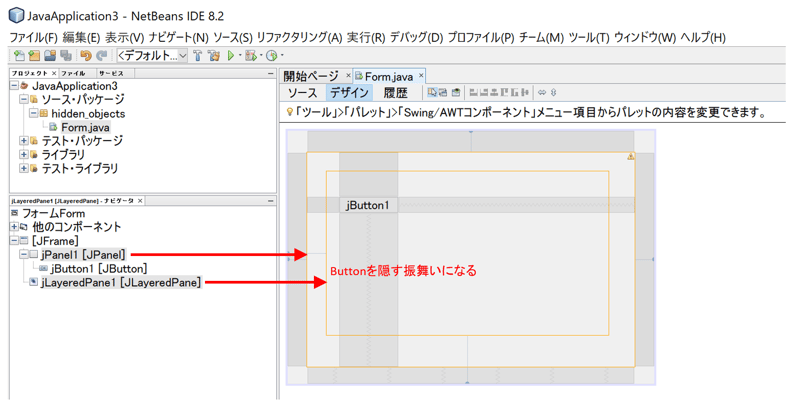Image resolution: width=800 pixels, height=408 pixels.
Task: Select the デザイン view tab
Action: 349,93
